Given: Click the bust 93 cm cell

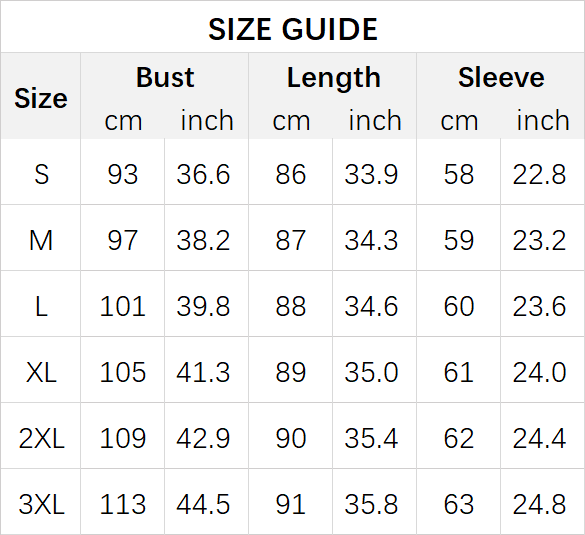Looking at the screenshot, I should coord(123,174).
